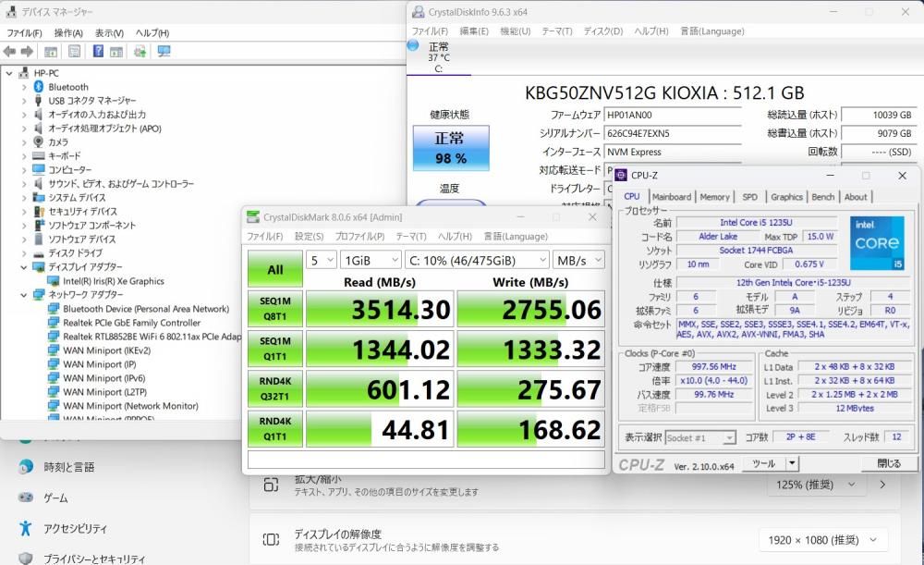
Task: Open 機能(U) menu in CrystalDiskInfo
Action: pos(516,31)
